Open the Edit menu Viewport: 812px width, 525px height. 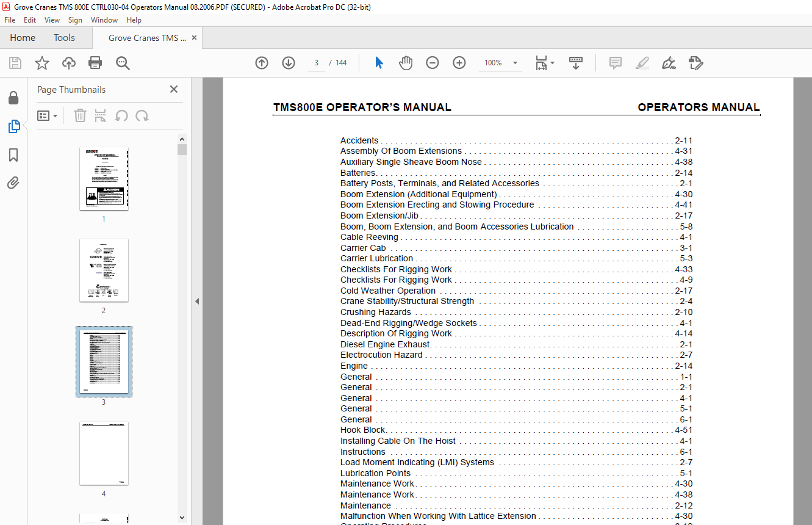click(x=30, y=20)
